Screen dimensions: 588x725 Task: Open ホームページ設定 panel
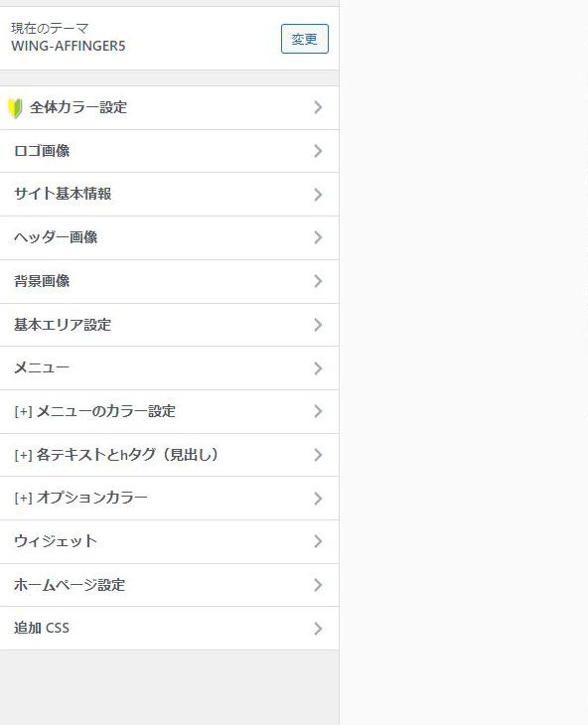(169, 585)
